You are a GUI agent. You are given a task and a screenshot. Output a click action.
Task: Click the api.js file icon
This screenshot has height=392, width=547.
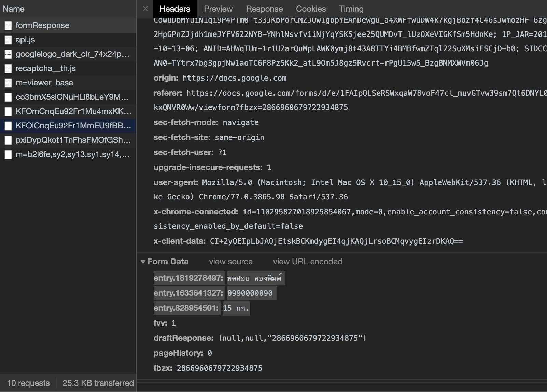(8, 40)
